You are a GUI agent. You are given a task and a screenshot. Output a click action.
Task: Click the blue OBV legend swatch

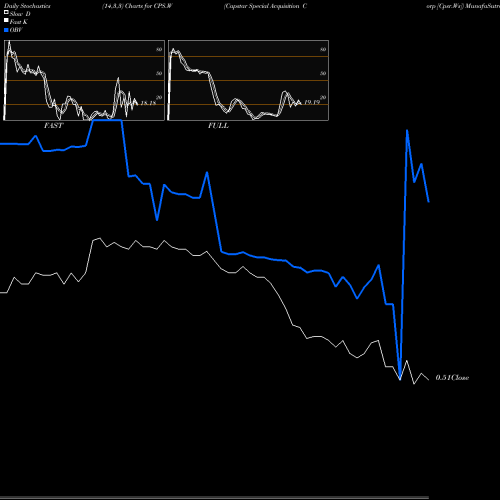pos(6,30)
